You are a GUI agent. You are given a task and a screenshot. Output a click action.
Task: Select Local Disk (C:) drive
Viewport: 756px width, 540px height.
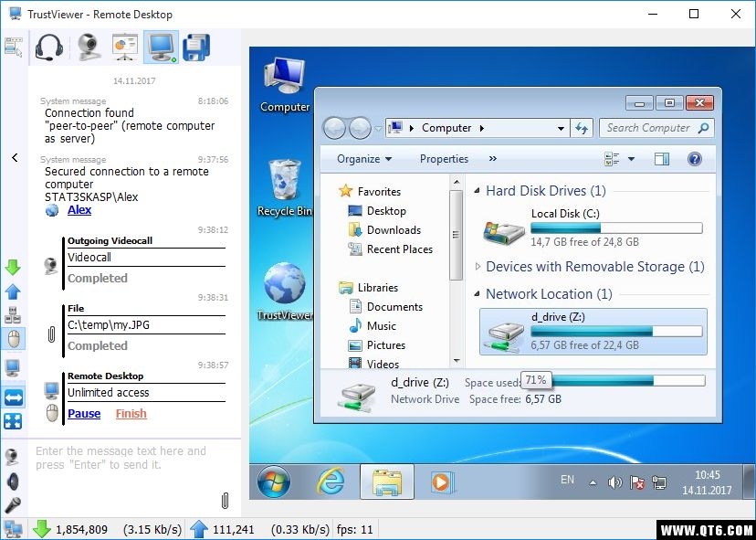click(x=593, y=228)
